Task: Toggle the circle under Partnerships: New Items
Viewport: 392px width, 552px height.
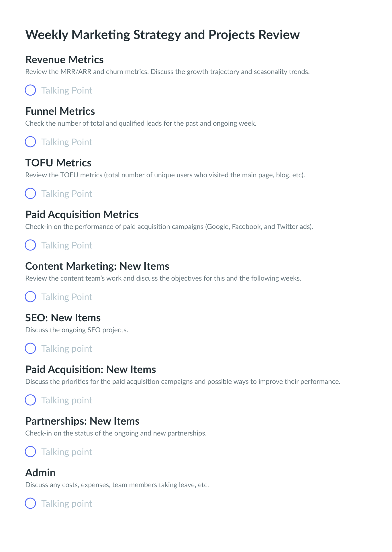Action: (30, 452)
